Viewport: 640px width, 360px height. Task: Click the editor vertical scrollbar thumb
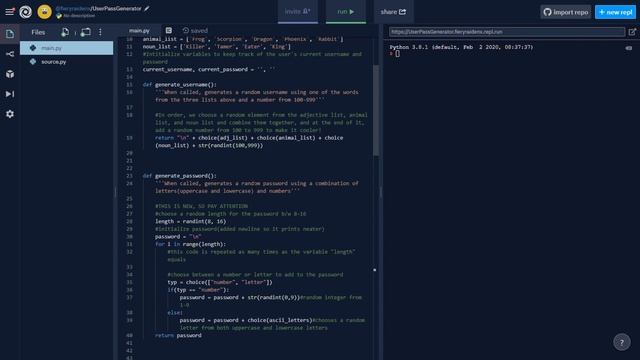(x=376, y=110)
